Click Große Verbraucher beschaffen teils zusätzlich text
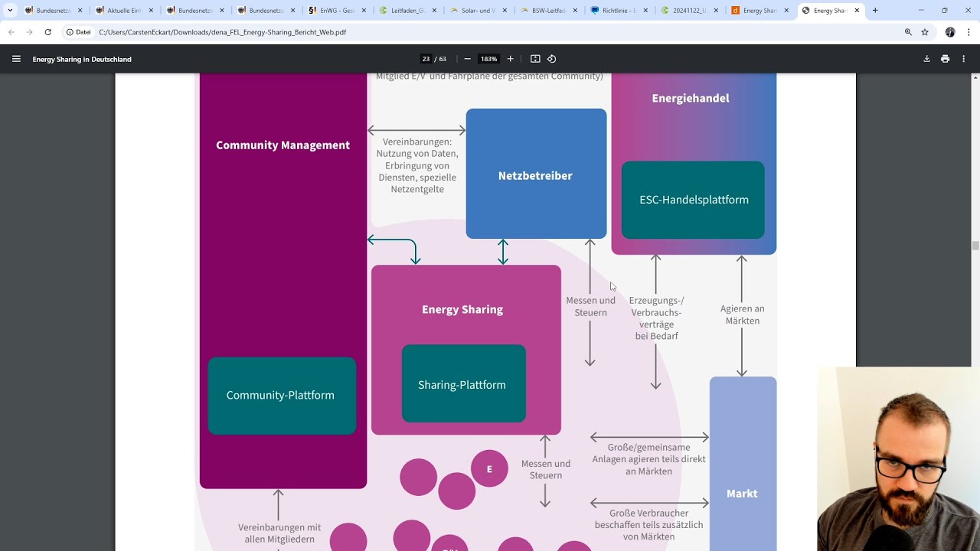The image size is (980, 551). click(x=648, y=525)
